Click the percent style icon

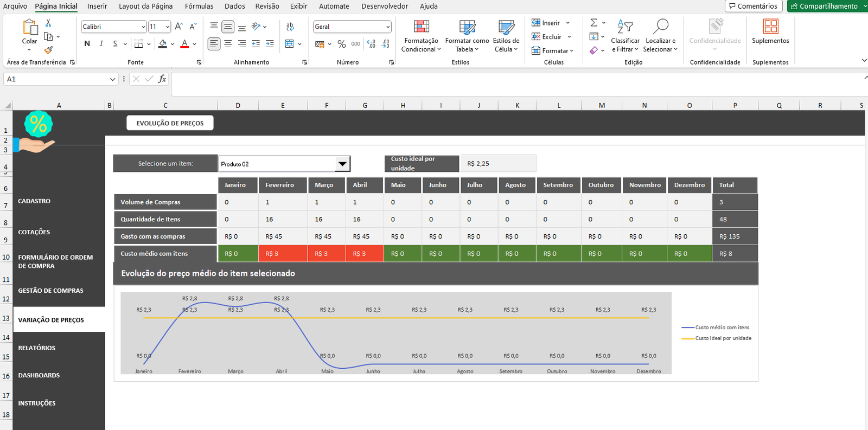click(341, 44)
